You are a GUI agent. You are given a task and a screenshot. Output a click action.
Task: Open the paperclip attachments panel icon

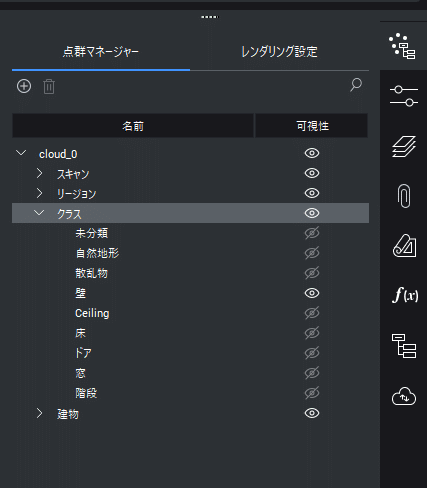404,196
